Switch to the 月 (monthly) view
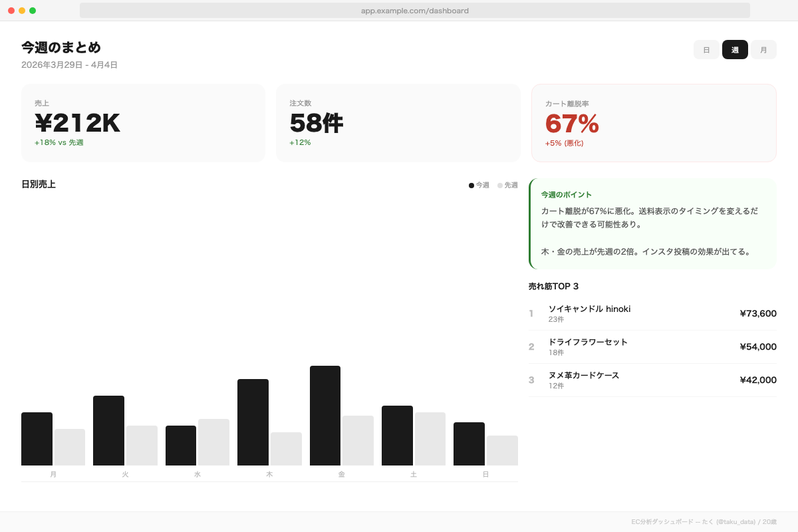 (x=763, y=49)
